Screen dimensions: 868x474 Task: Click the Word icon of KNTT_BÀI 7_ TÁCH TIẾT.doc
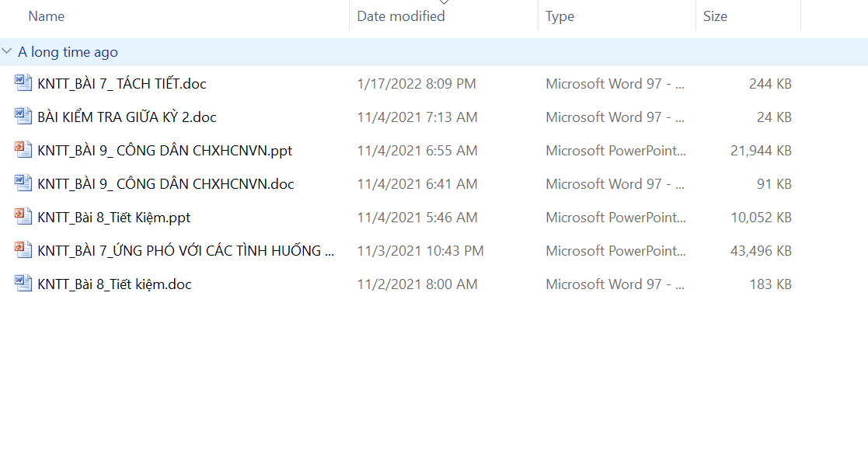(23, 83)
